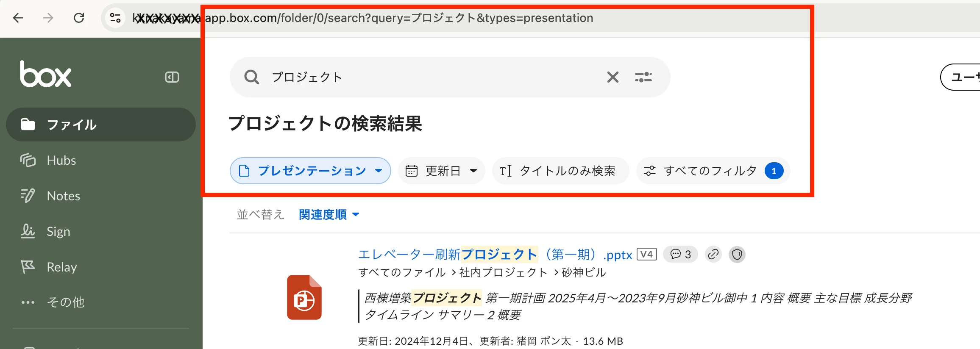Open Relay in the sidebar
The height and width of the screenshot is (349, 980).
pos(101,267)
